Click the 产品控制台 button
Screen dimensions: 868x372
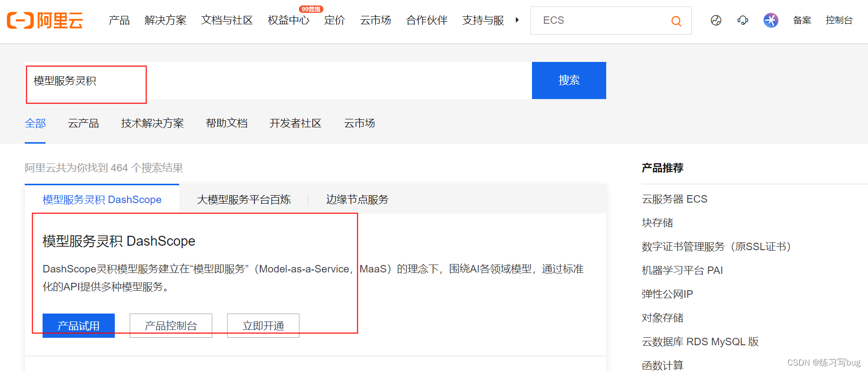click(171, 325)
